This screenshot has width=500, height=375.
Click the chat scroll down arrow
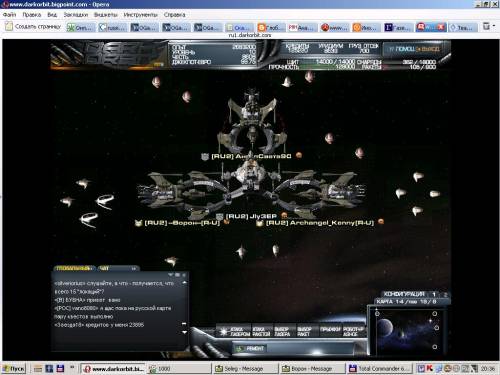point(184,332)
